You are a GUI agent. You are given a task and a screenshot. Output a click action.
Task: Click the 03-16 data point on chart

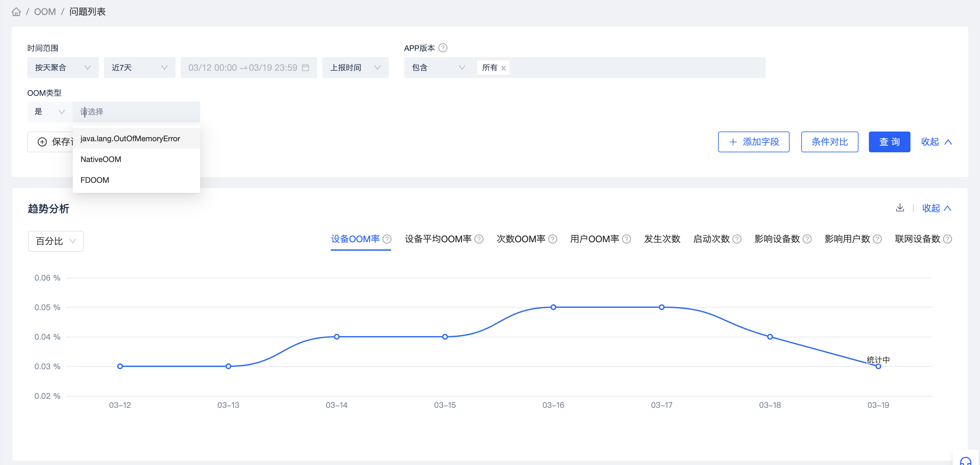click(x=553, y=307)
